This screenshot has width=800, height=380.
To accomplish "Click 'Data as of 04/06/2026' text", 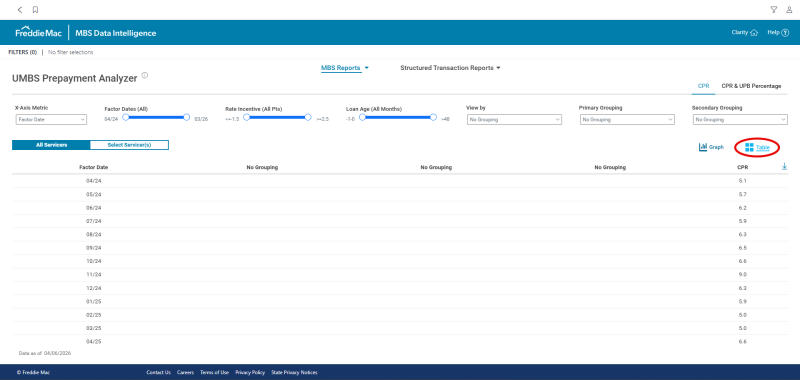I will click(45, 353).
